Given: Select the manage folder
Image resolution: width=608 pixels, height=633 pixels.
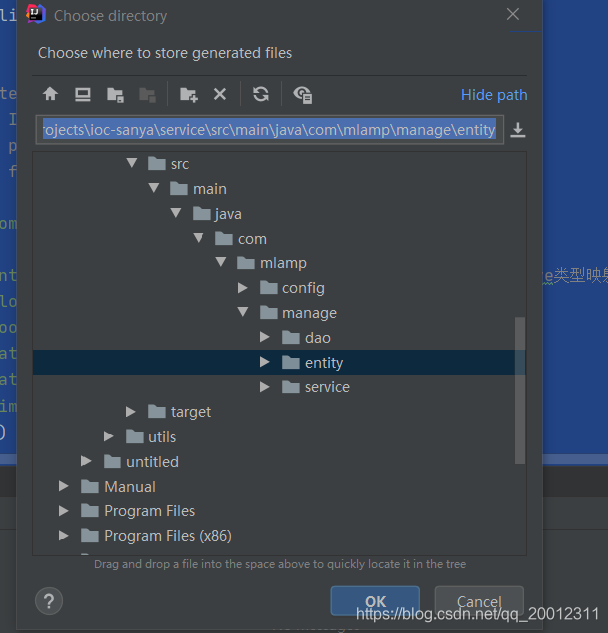Looking at the screenshot, I should tap(298, 313).
